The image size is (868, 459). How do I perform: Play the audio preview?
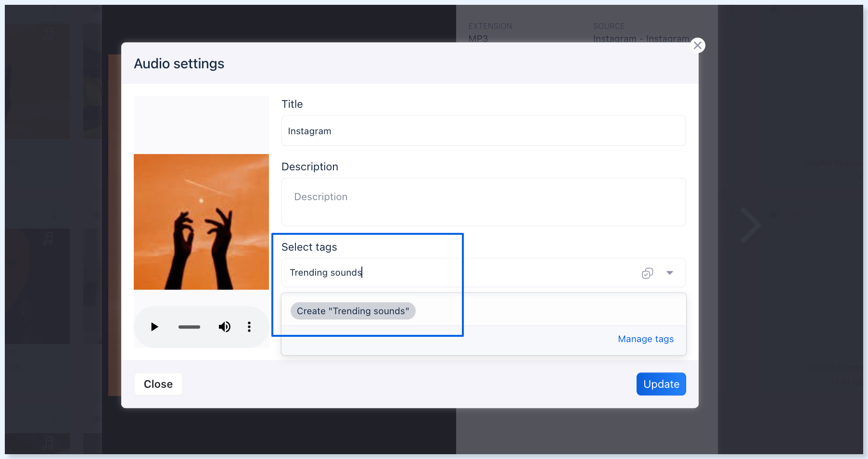pos(154,327)
